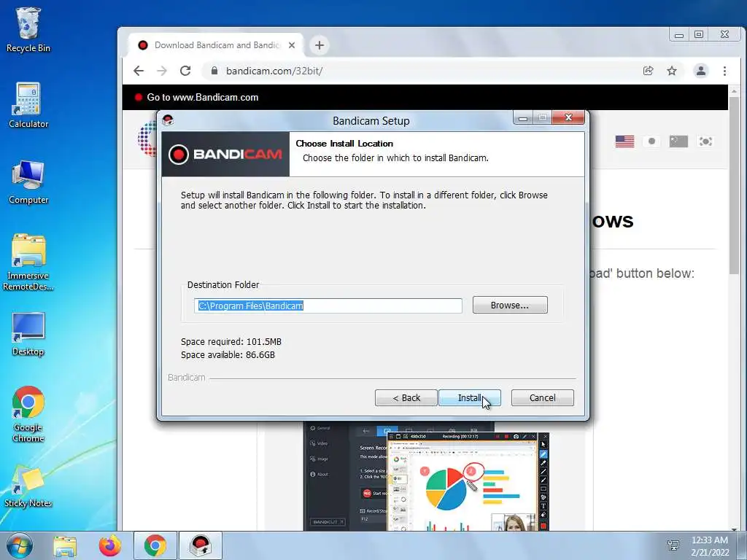
Task: Minimize the Bandicam Setup window
Action: pyautogui.click(x=523, y=117)
